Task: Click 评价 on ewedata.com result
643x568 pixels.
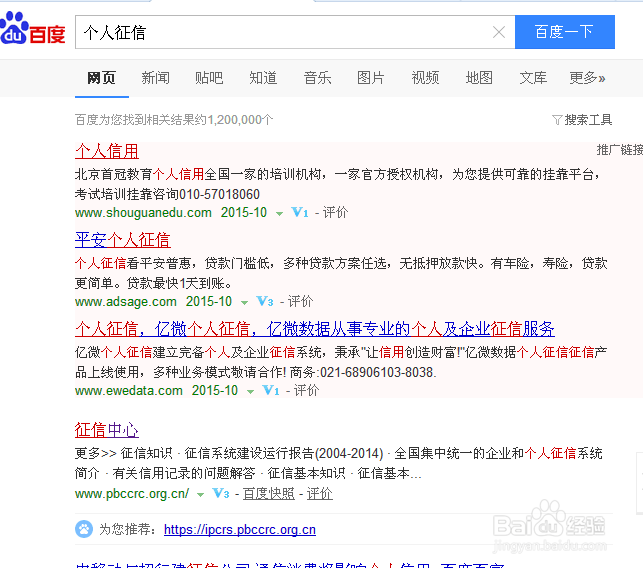Action: (x=306, y=390)
